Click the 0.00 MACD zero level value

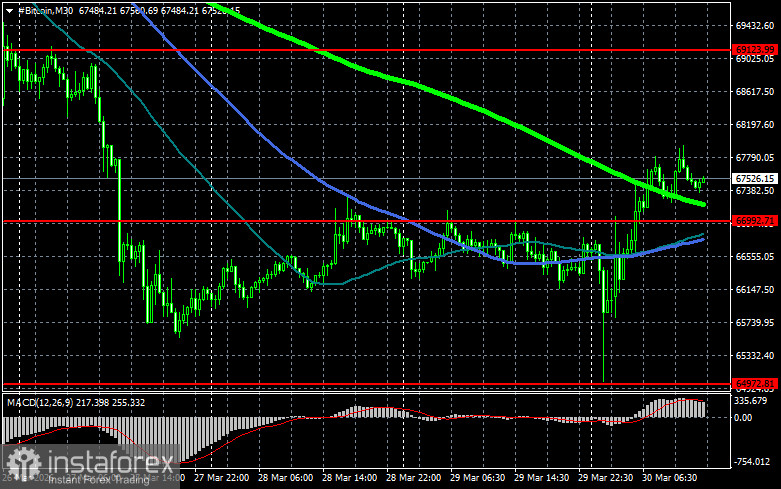point(743,418)
